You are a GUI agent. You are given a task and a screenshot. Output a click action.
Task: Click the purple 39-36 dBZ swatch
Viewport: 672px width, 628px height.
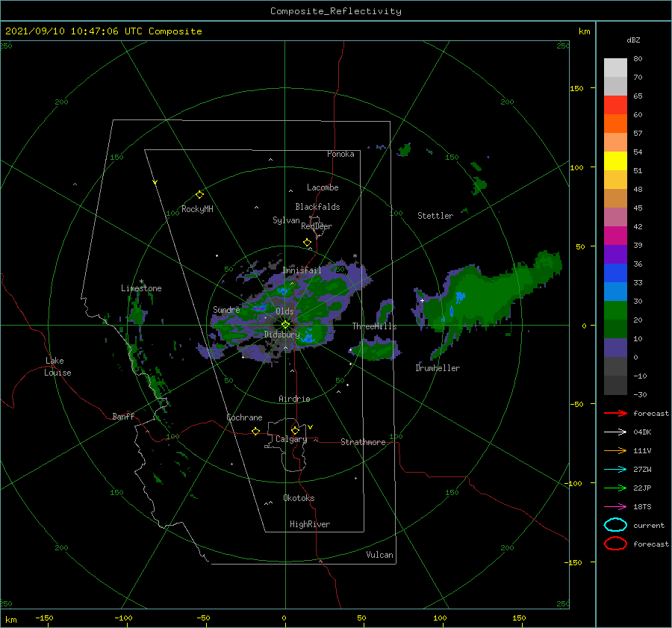point(615,255)
